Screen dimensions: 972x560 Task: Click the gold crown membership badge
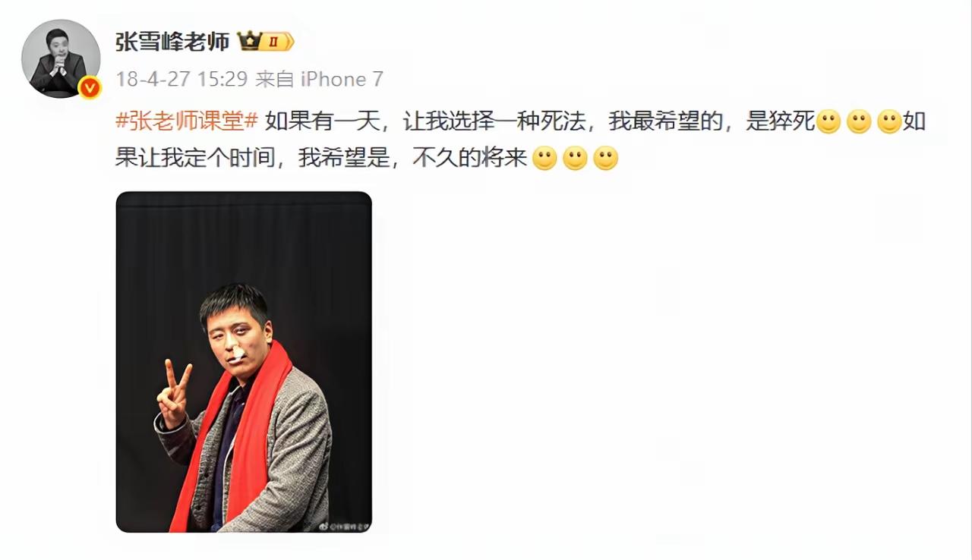pyautogui.click(x=250, y=41)
